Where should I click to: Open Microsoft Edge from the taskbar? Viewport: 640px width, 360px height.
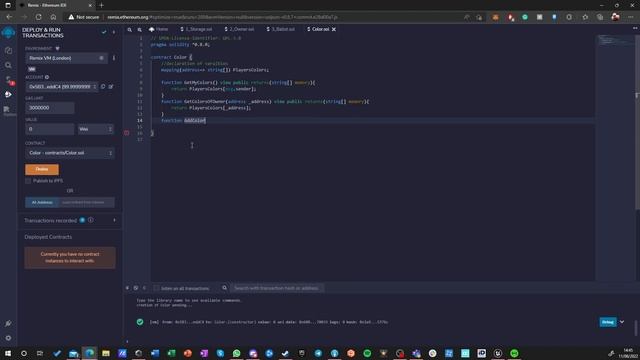[x=89, y=353]
